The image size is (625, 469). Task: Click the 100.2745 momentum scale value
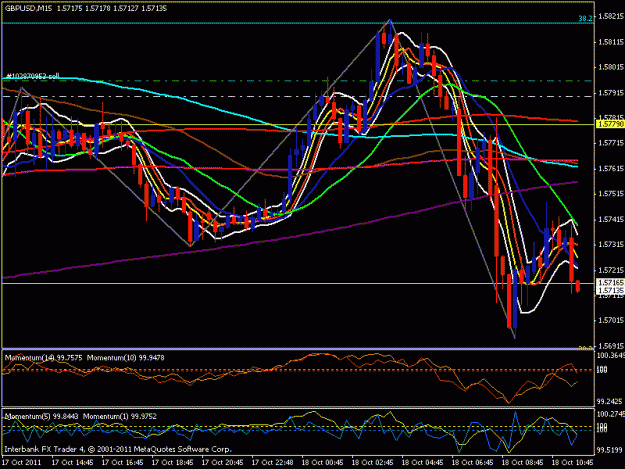[611, 414]
